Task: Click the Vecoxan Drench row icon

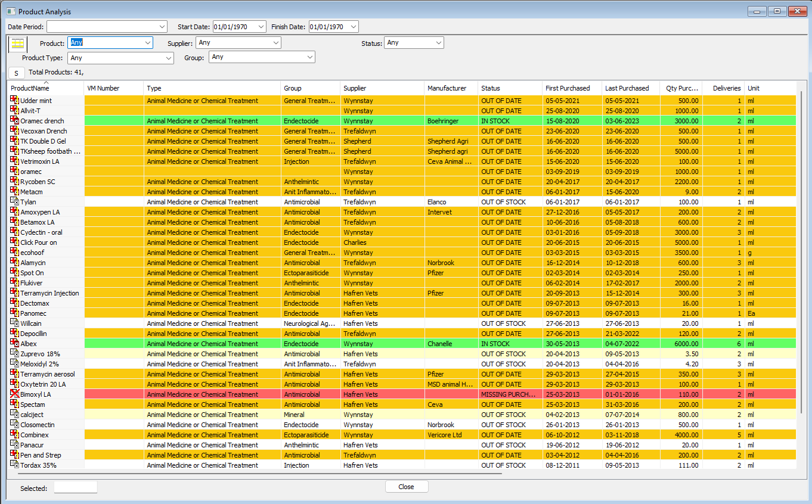Action: pyautogui.click(x=15, y=131)
